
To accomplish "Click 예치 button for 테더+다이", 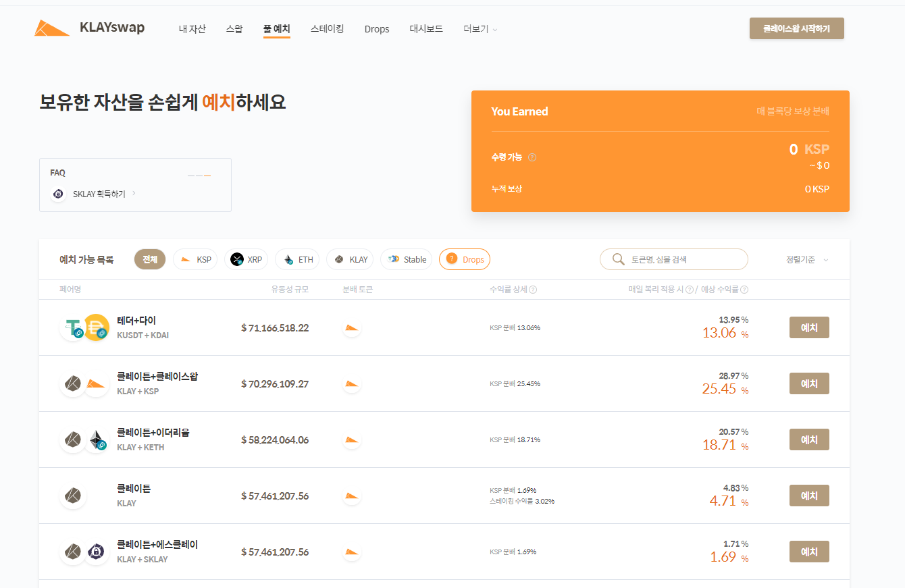I will pyautogui.click(x=809, y=327).
